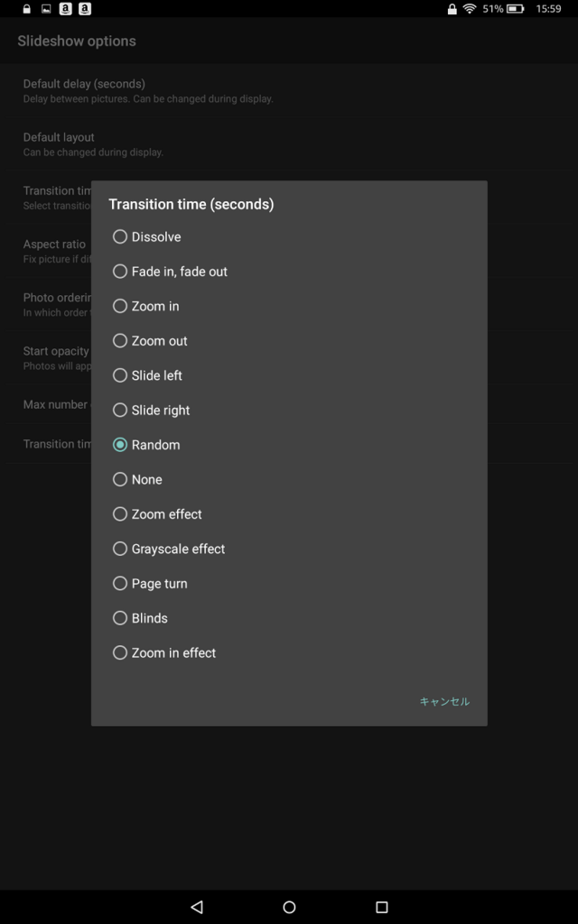Tap the picture notification icon in status bar
The image size is (578, 924).
point(46,9)
